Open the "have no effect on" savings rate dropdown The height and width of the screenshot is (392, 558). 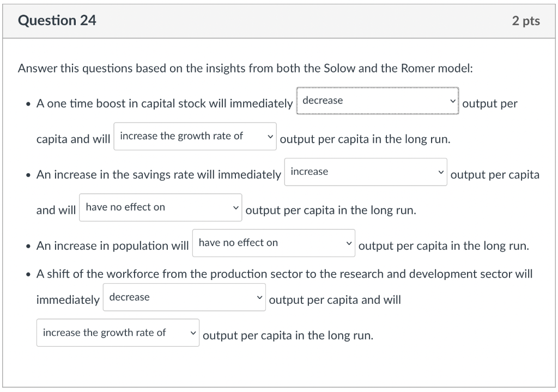(x=160, y=207)
